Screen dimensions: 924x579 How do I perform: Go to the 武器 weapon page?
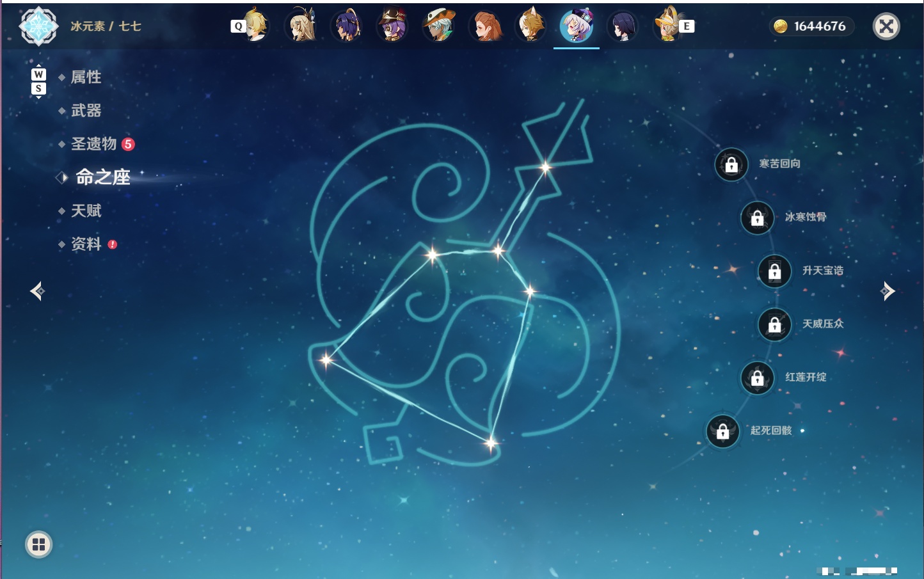click(x=86, y=111)
